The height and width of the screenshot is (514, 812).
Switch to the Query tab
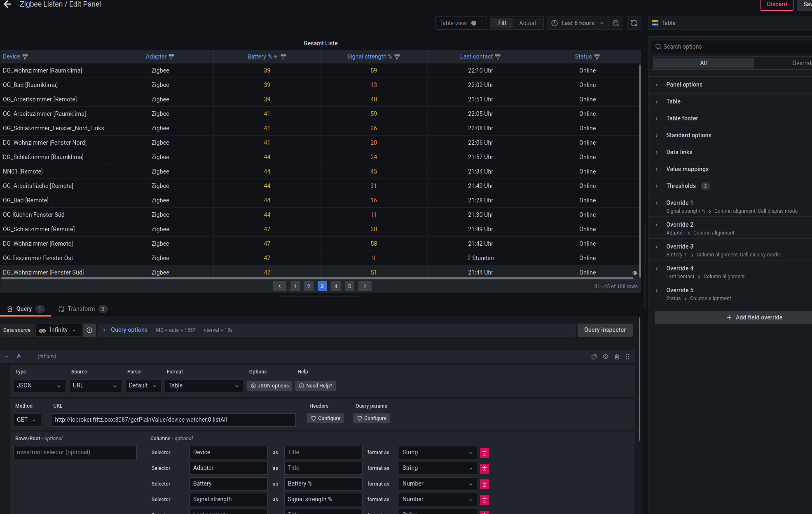tap(26, 309)
